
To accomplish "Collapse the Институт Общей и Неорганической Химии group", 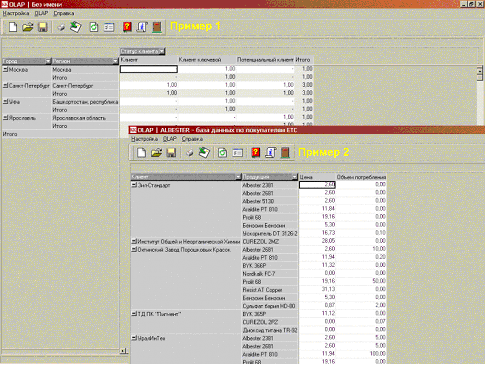I will point(134,241).
